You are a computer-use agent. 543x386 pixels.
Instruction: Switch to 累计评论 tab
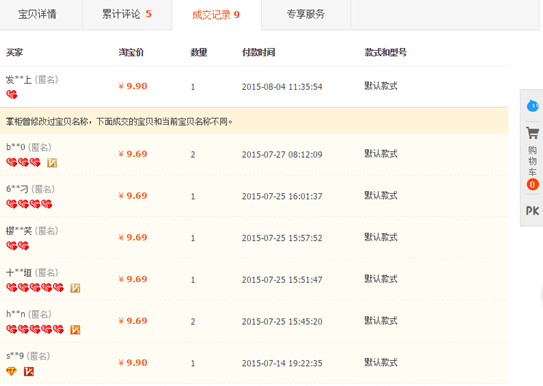tap(127, 15)
